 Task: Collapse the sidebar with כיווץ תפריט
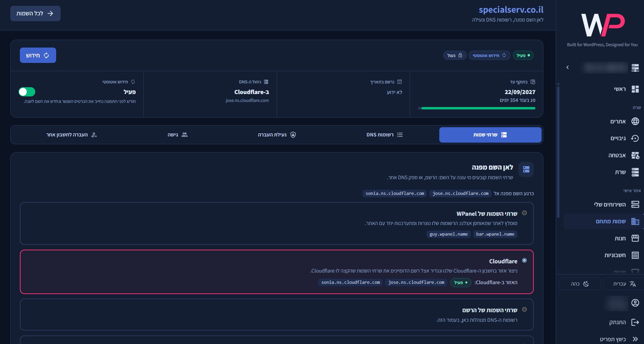619,339
